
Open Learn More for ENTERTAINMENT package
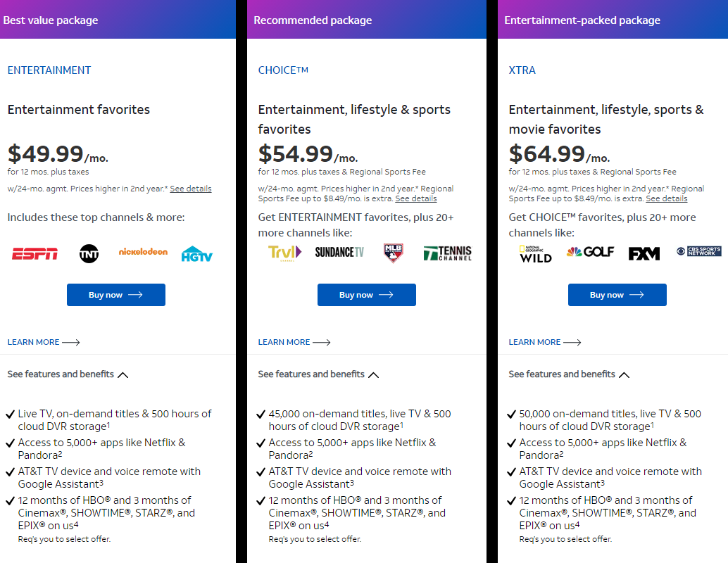pyautogui.click(x=44, y=342)
